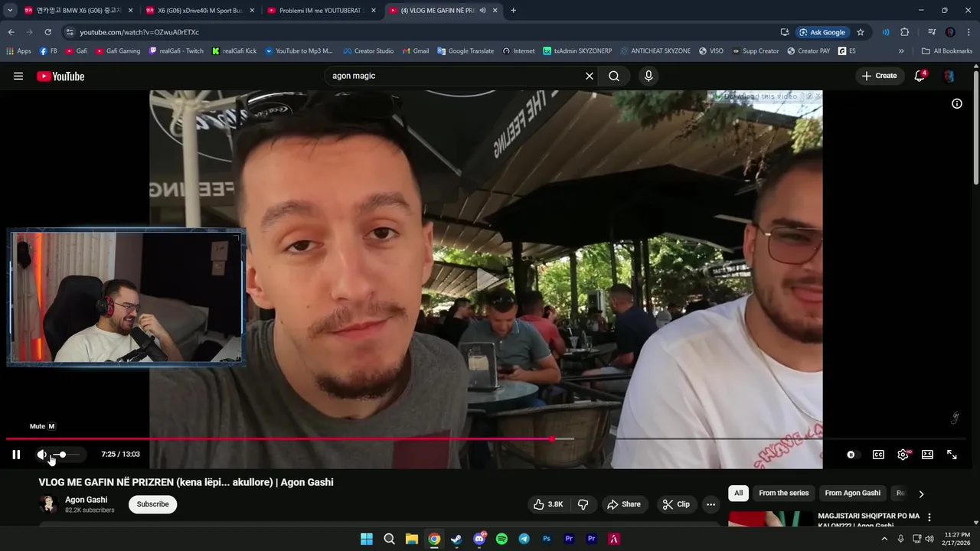Open options for MAGJISTARI SHQIPTAR video
This screenshot has height=551, width=980.
[x=929, y=518]
